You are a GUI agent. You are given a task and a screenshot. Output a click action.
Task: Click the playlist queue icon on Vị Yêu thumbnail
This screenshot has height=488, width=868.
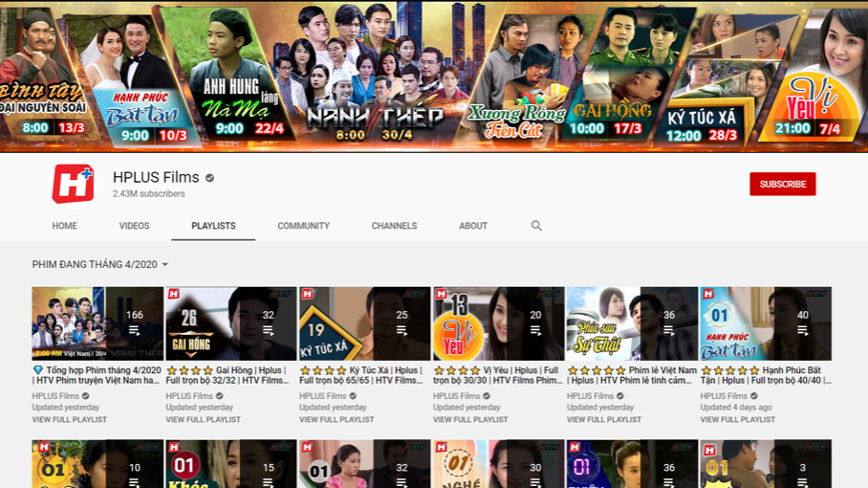(535, 331)
